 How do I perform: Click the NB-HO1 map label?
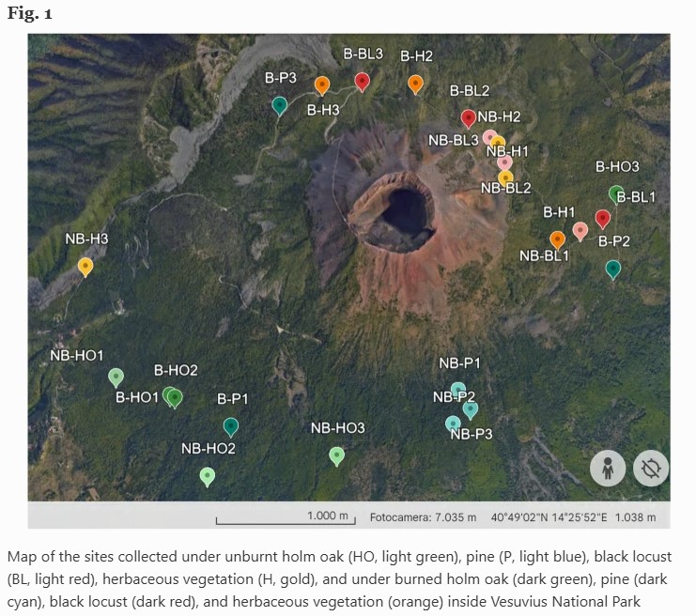point(76,355)
